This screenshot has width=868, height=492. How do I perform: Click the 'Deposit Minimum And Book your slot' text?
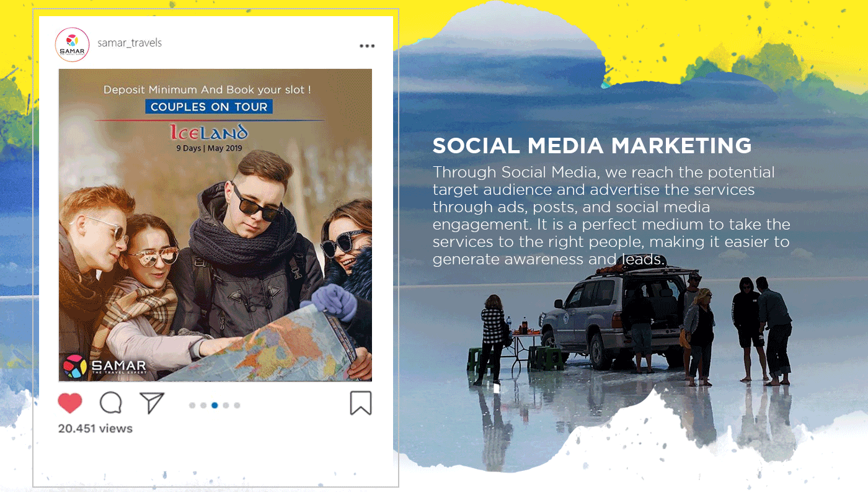(x=207, y=90)
